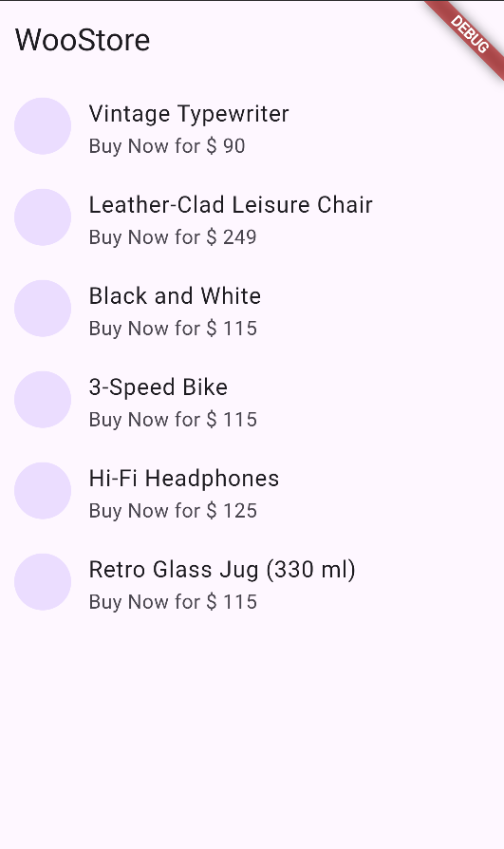Click Buy Now for $ 90
The width and height of the screenshot is (504, 849).
pyautogui.click(x=167, y=146)
